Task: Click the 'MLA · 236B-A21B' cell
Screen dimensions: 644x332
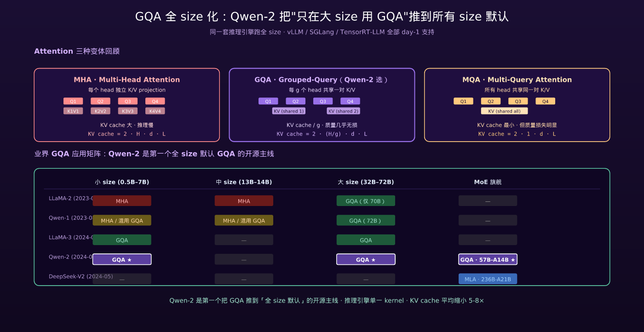Action: [488, 279]
